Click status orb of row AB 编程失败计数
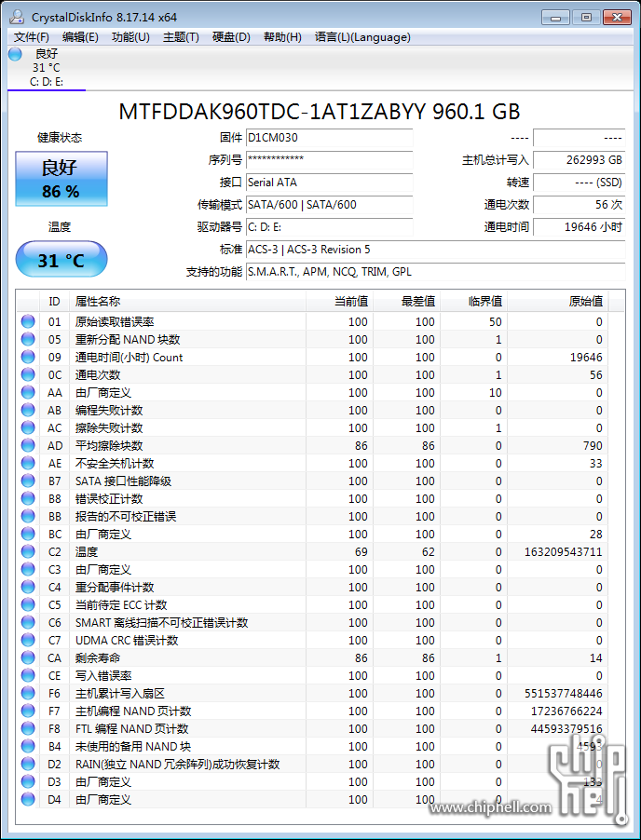641x840 pixels. point(28,411)
